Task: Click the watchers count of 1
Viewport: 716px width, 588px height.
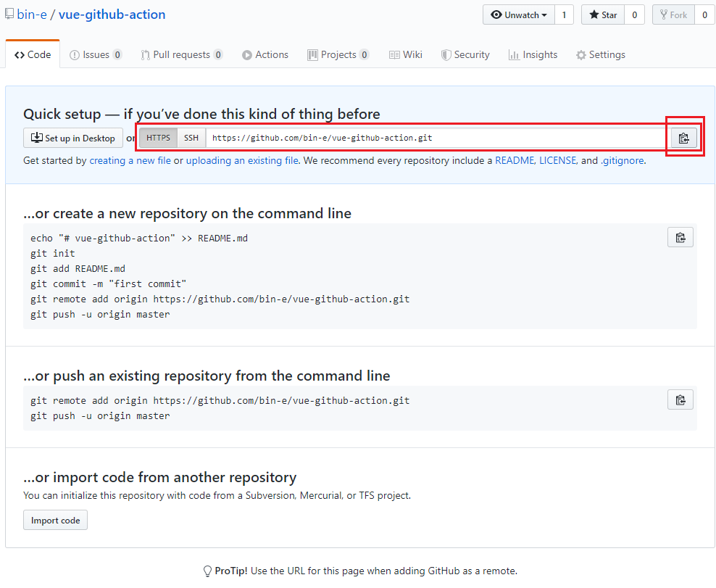Action: tap(564, 15)
